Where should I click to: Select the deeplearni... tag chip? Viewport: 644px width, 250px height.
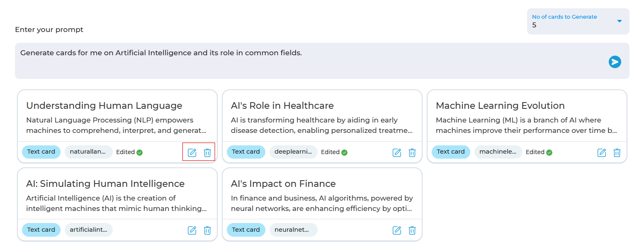[x=294, y=152]
